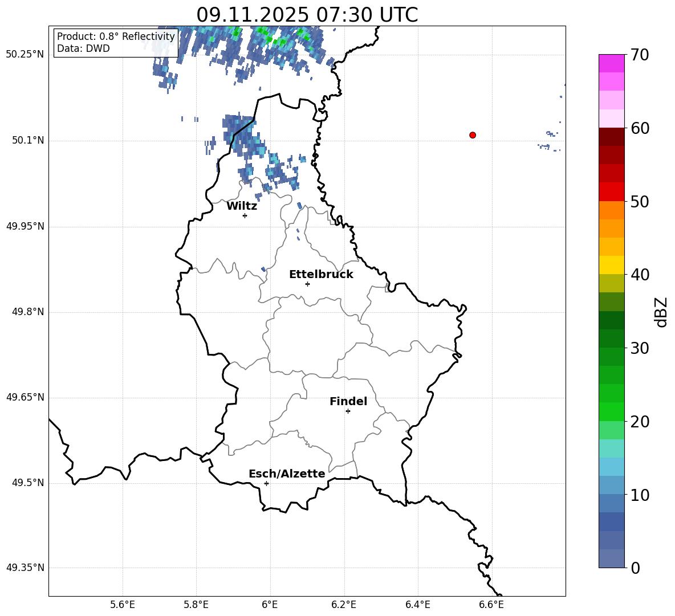Click the magenta swatch atop the colorbar
The image size is (675, 616).
[x=612, y=63]
